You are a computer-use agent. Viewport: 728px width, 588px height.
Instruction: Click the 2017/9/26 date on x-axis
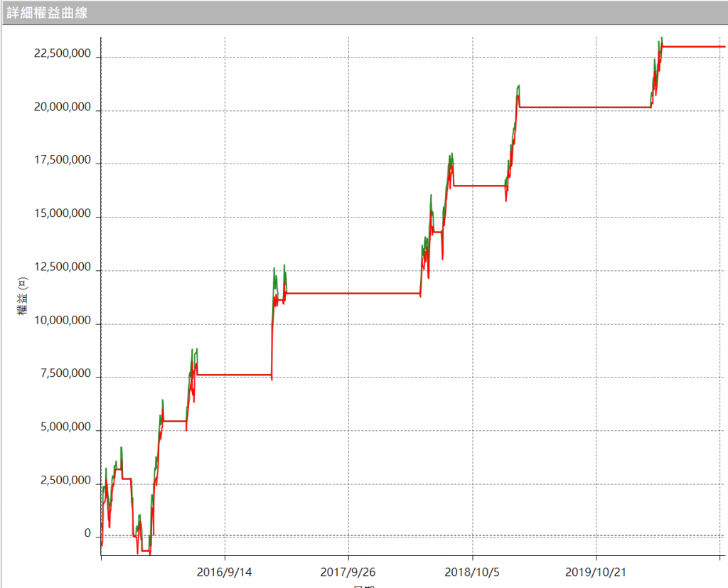click(x=348, y=572)
